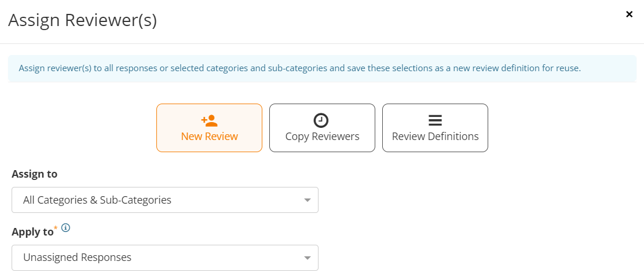Click the hamburger icon on Review Definitions
644x276 pixels.
click(435, 120)
